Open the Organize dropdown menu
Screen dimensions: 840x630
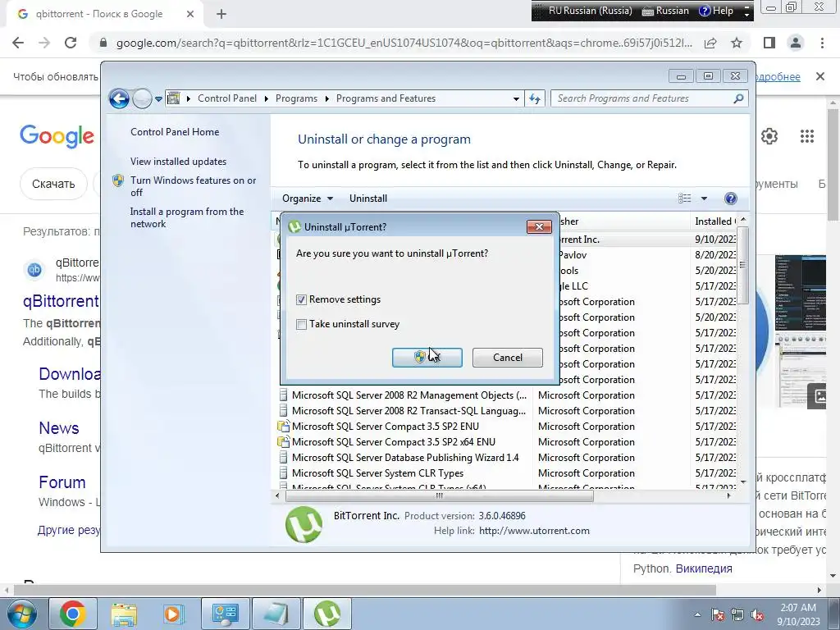coord(308,199)
